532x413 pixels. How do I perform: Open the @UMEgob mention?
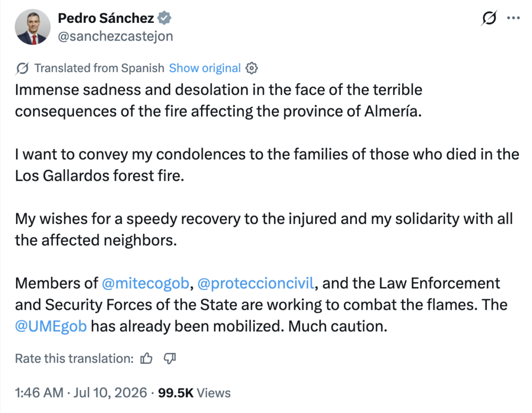click(51, 326)
